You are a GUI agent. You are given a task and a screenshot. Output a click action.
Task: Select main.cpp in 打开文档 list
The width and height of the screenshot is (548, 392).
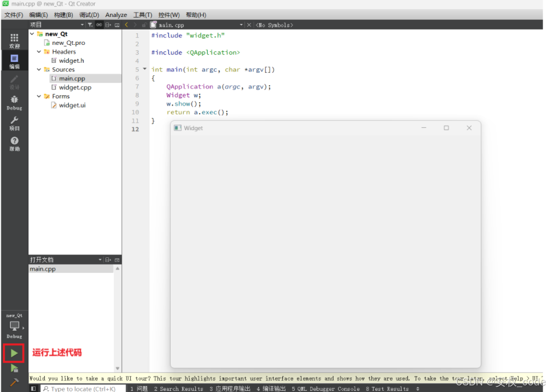71,268
